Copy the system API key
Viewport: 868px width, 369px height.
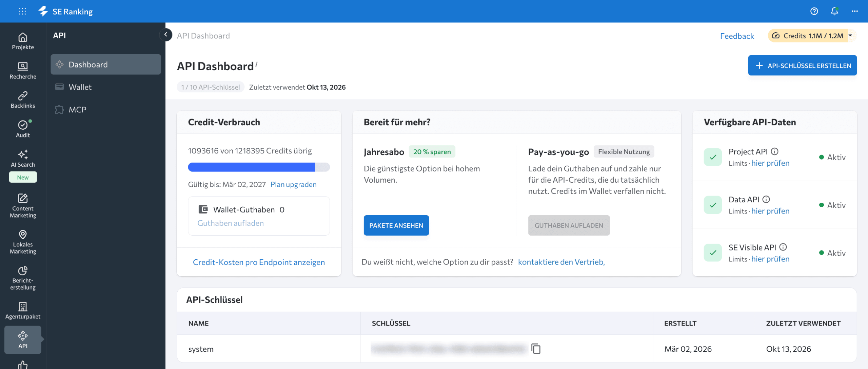click(x=536, y=349)
